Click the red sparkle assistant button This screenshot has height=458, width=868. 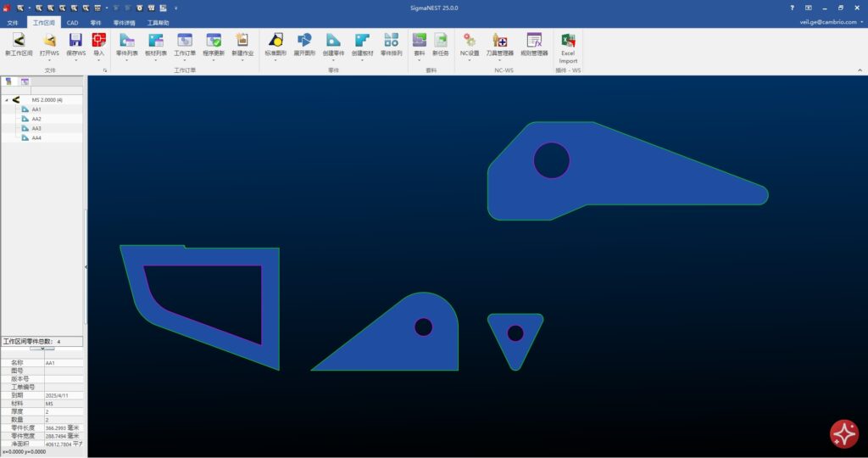[x=843, y=433]
